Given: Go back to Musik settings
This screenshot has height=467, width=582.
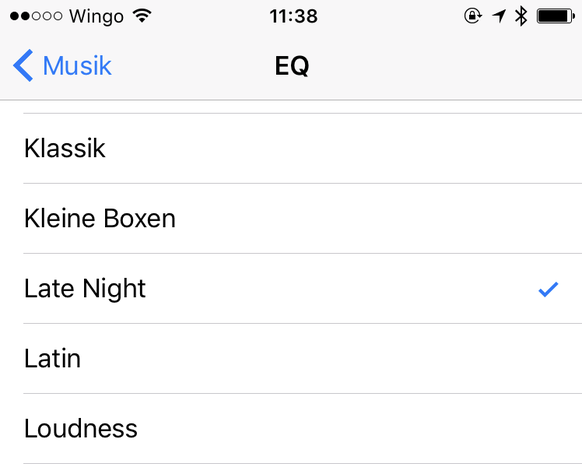Looking at the screenshot, I should (62, 66).
